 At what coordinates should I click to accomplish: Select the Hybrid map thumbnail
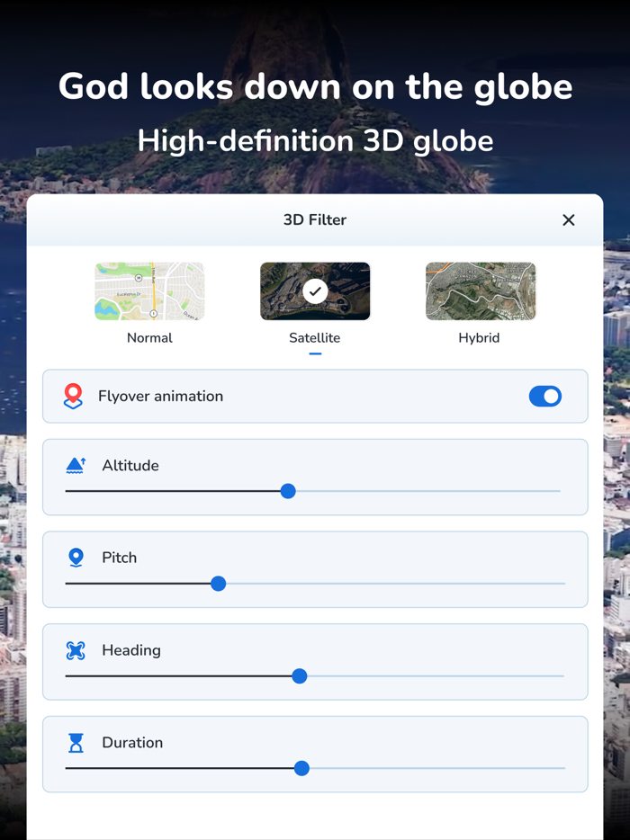point(481,290)
